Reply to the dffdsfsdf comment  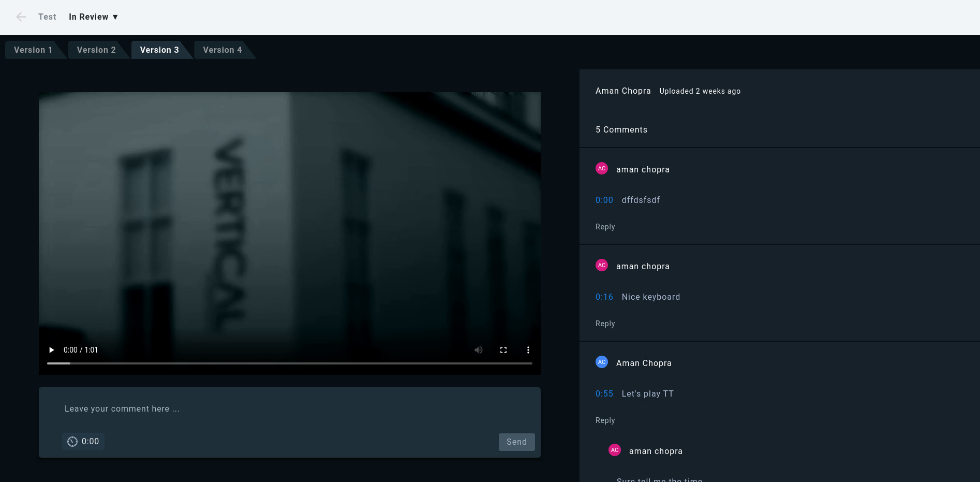(605, 227)
